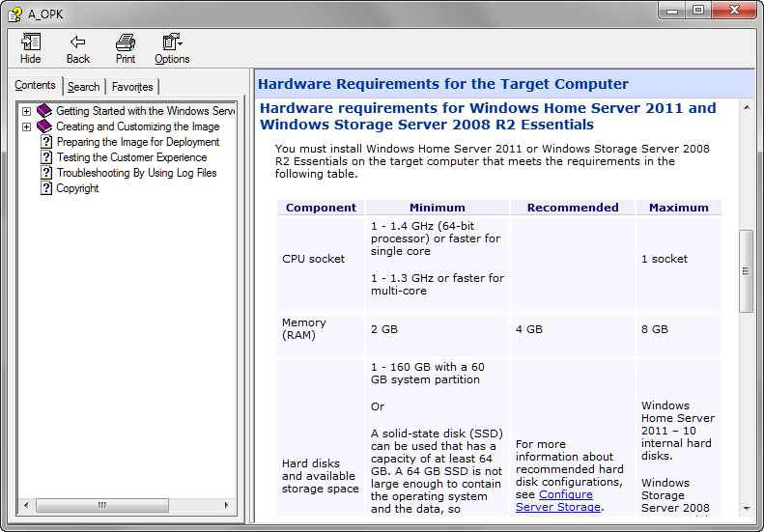
Task: Click the content pane vertical scrollbar thumb
Action: tap(747, 271)
